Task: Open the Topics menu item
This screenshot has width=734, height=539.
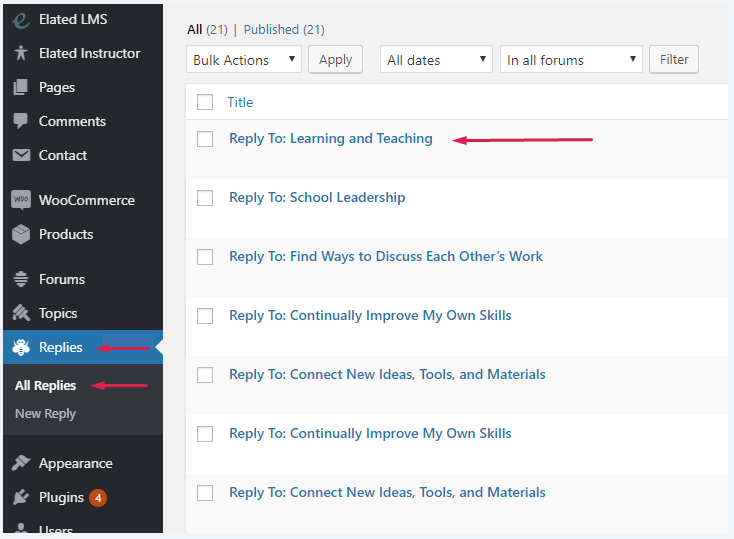Action: [58, 313]
